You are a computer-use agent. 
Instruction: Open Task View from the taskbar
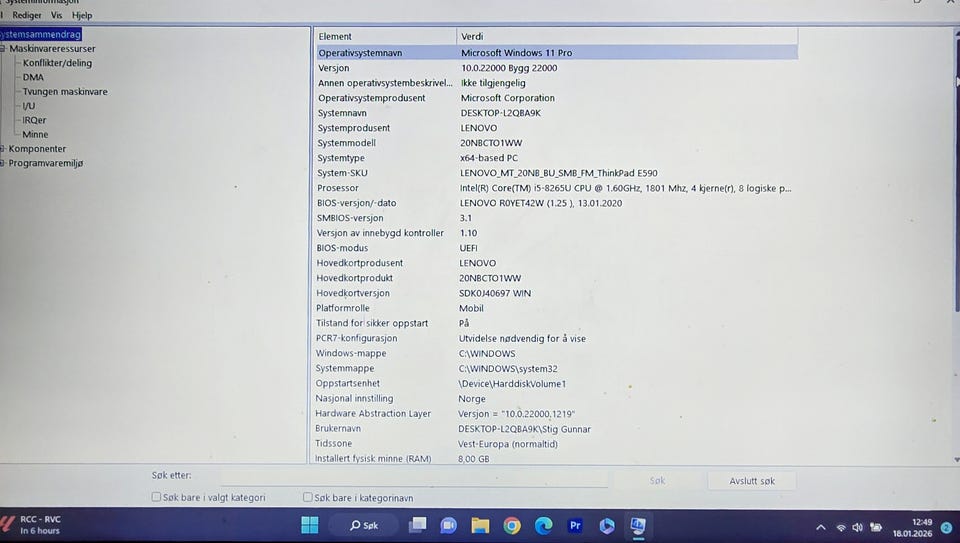coord(418,525)
